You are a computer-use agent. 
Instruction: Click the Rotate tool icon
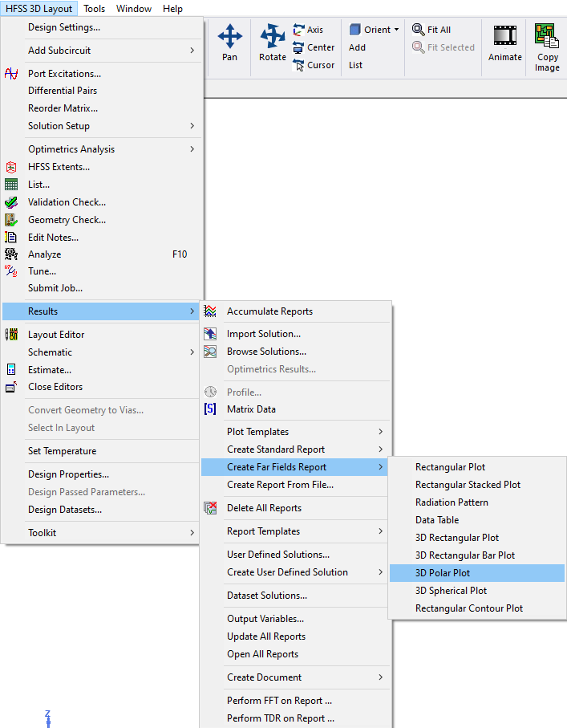pos(273,36)
